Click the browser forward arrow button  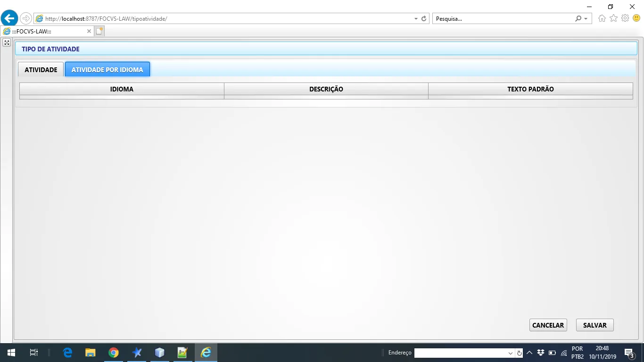pyautogui.click(x=26, y=19)
